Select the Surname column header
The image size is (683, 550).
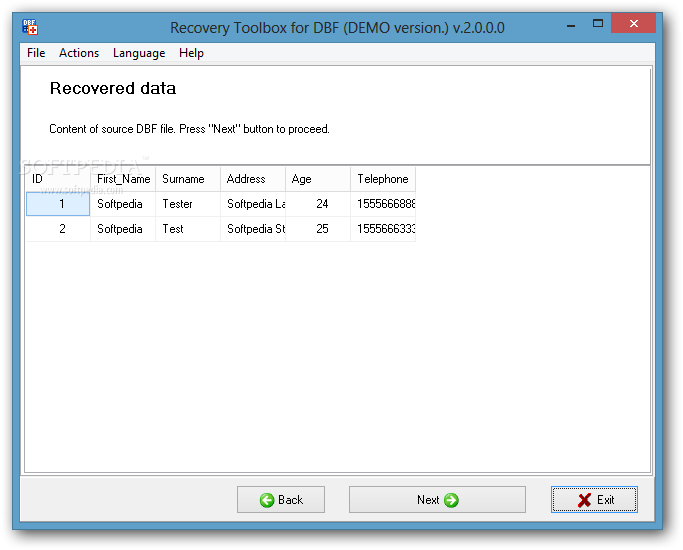click(x=188, y=179)
